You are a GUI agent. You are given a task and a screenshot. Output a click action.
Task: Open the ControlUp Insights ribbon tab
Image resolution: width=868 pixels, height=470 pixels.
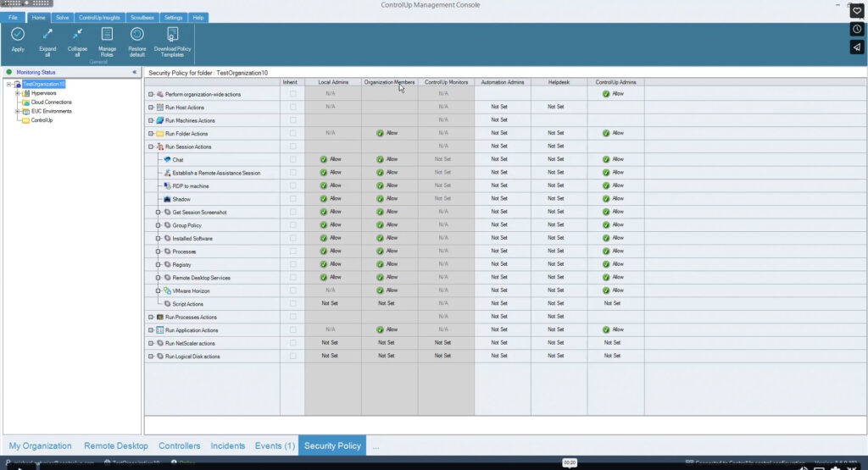pyautogui.click(x=98, y=17)
